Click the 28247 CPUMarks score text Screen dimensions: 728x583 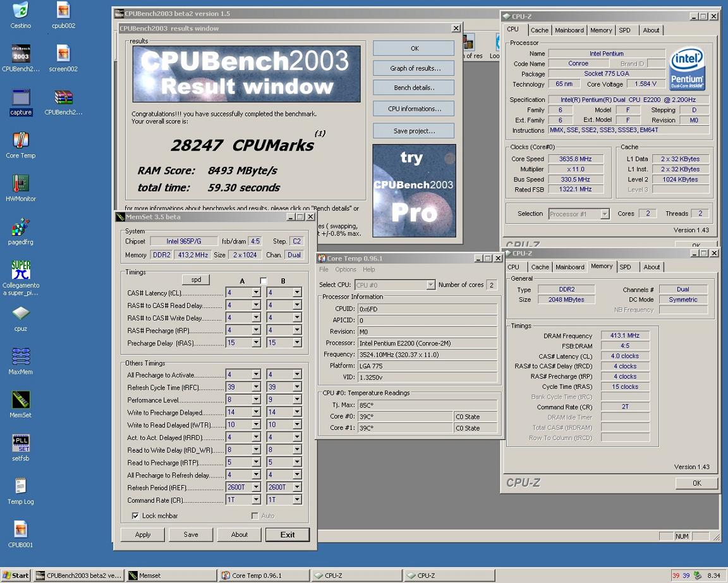coord(243,145)
